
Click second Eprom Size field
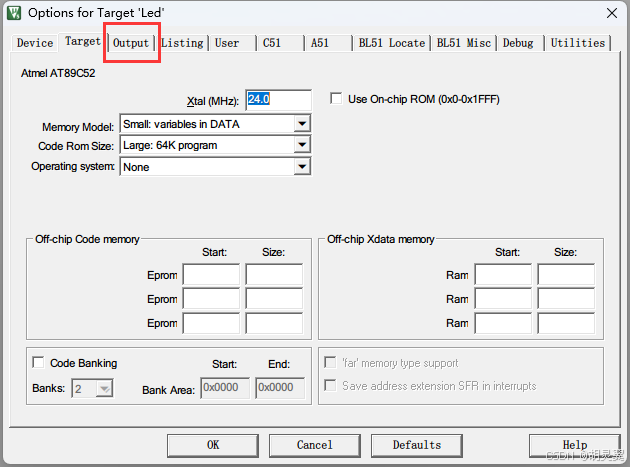[x=274, y=299]
